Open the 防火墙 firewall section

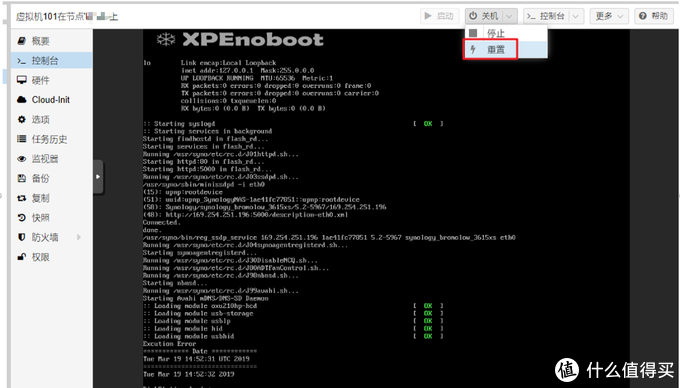(x=52, y=237)
